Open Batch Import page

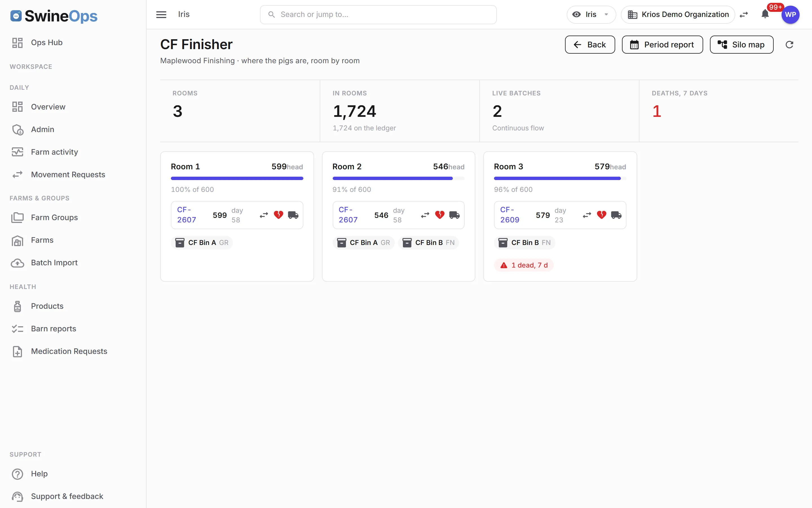pos(73,262)
